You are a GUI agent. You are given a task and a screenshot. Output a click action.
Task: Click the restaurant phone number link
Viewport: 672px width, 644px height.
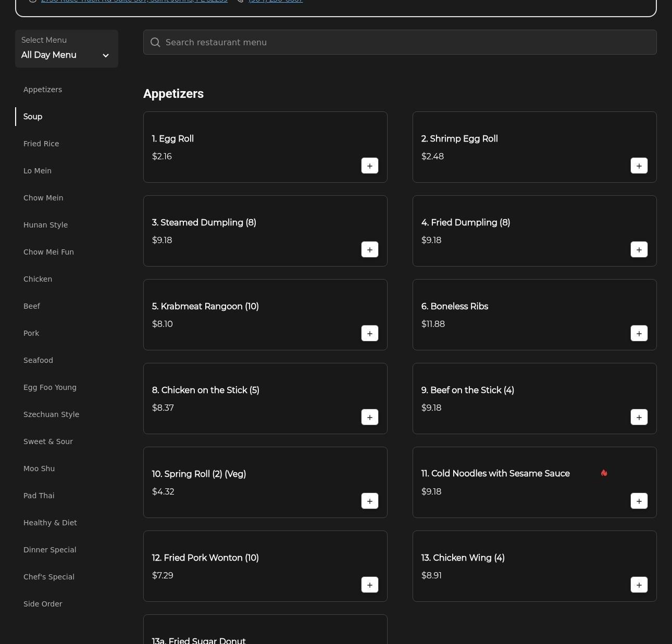click(x=276, y=1)
